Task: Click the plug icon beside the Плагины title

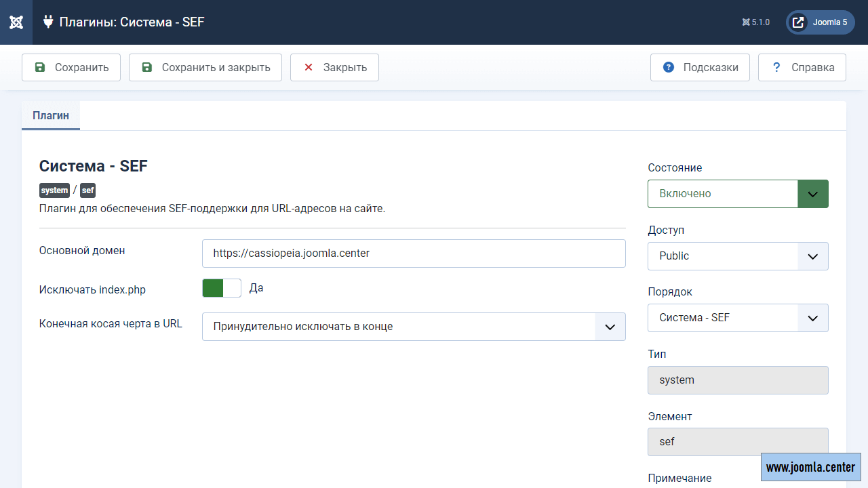Action: [x=48, y=22]
